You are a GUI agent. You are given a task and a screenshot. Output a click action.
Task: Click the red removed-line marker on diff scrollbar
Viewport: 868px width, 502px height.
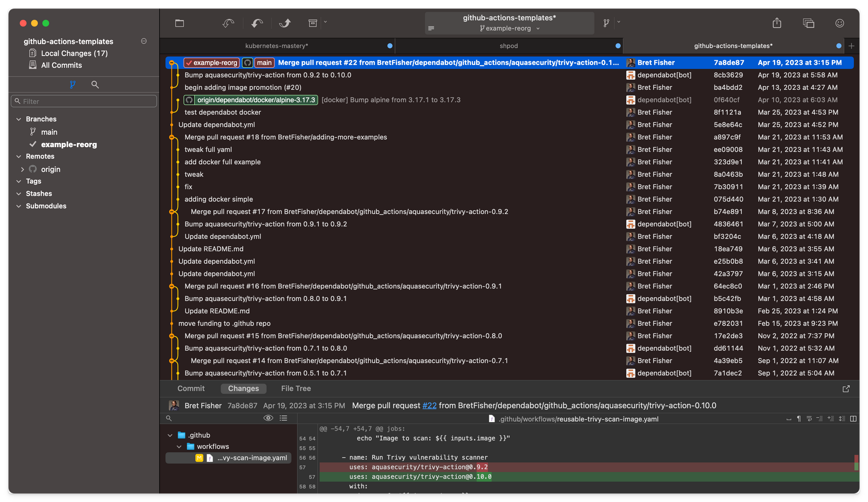pyautogui.click(x=856, y=459)
